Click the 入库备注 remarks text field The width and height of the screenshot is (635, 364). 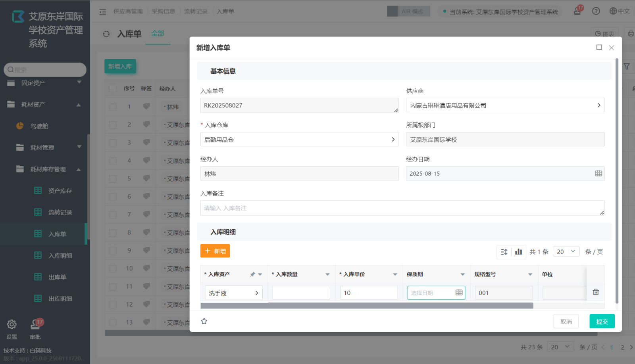402,208
